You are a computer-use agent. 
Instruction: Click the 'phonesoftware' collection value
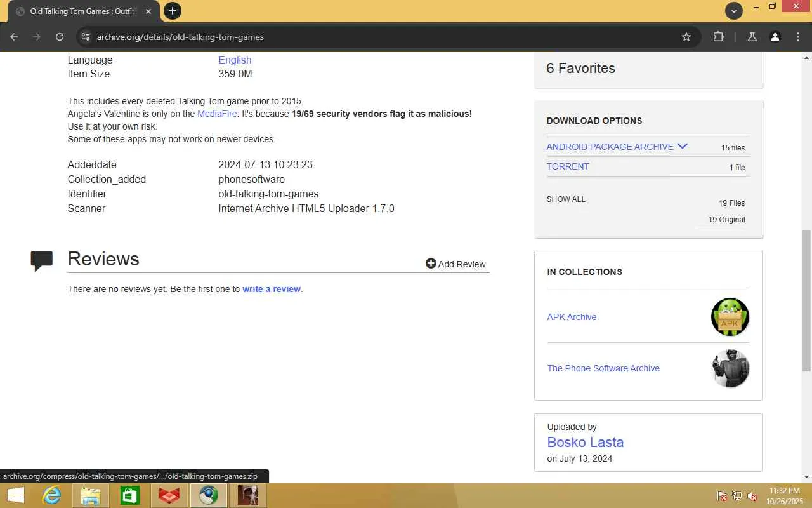pyautogui.click(x=252, y=180)
